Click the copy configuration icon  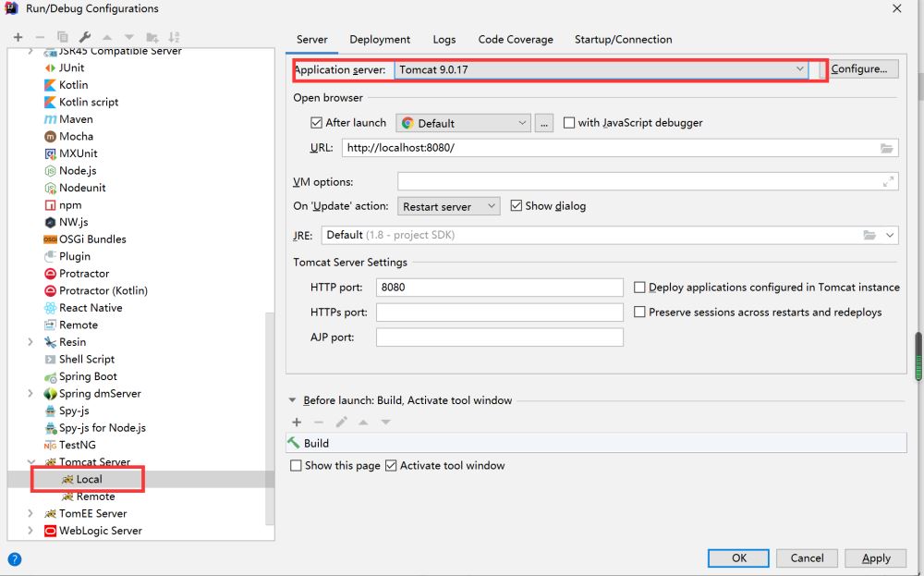point(63,37)
